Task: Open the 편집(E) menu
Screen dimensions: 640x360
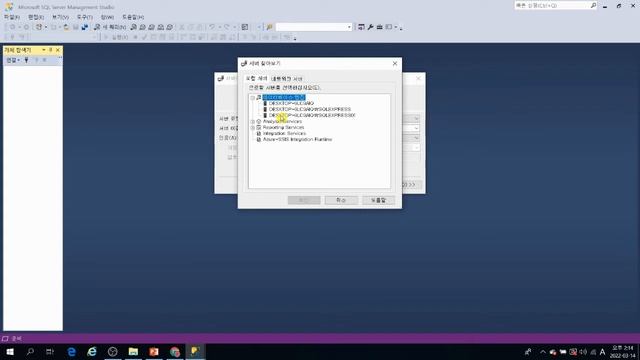Action: coord(36,17)
